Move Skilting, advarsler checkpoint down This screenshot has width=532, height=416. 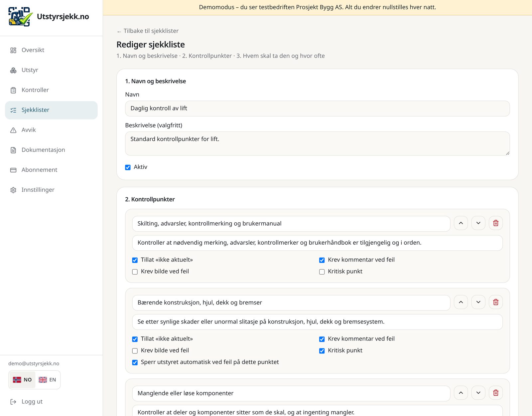click(x=478, y=223)
